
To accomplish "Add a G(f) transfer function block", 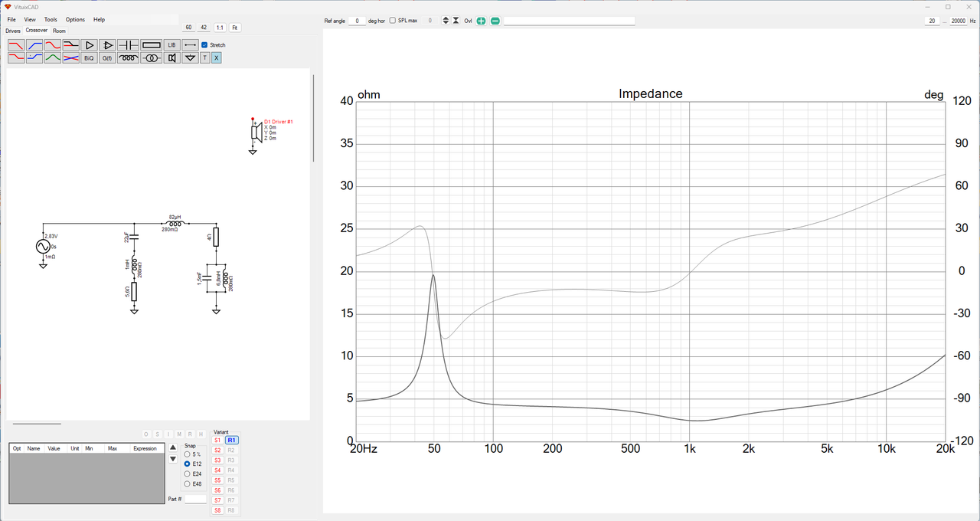I will tap(108, 57).
